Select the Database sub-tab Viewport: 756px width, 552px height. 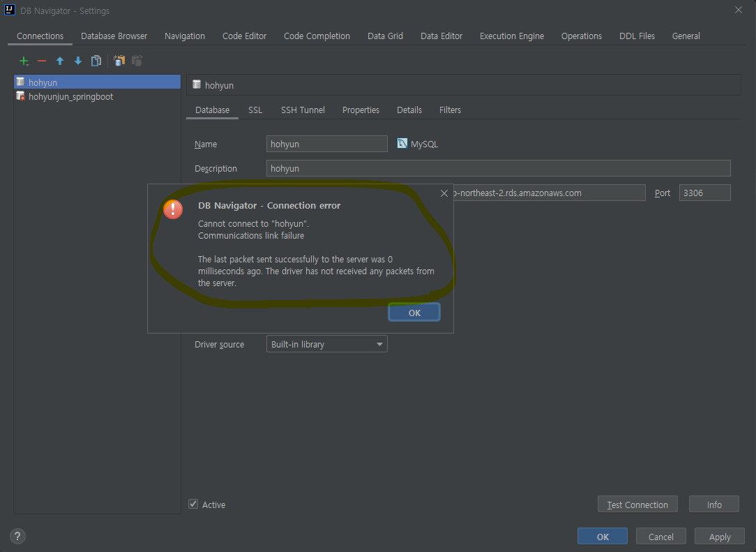212,110
